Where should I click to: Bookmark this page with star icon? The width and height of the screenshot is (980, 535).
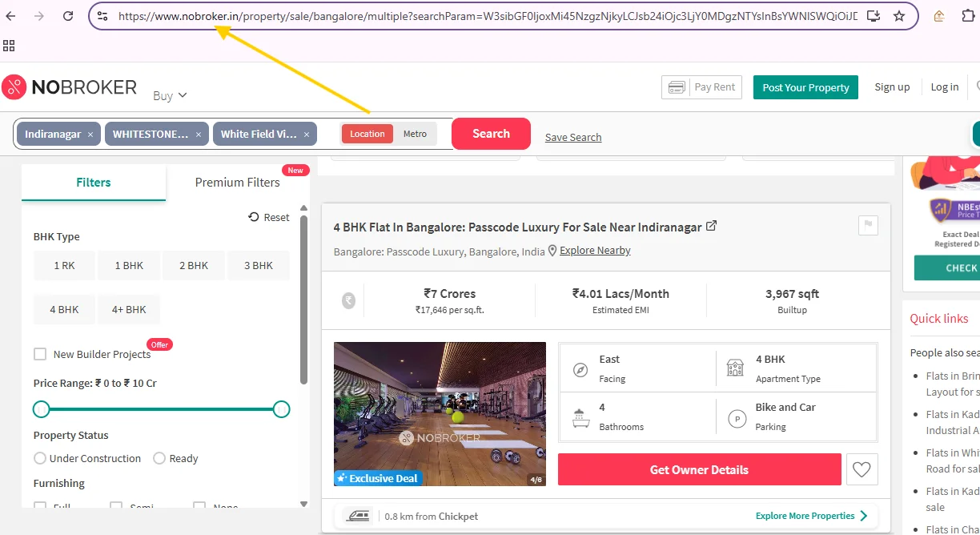899,16
